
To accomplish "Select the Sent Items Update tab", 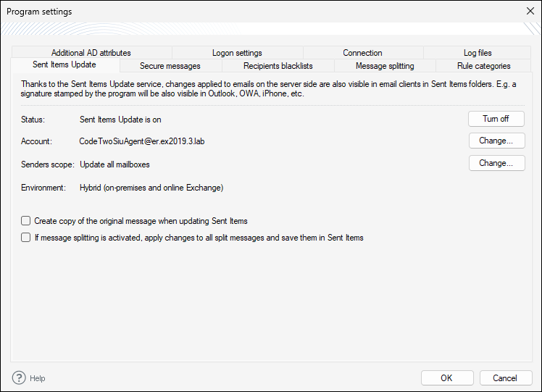I will (64, 65).
